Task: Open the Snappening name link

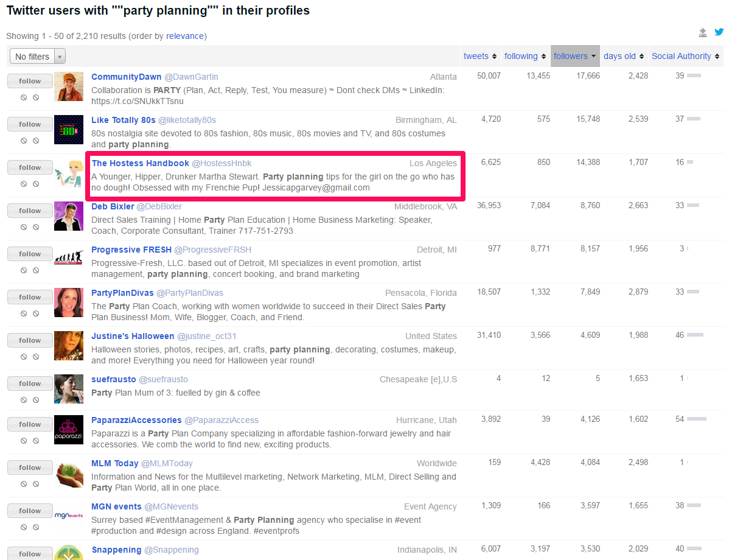Action: (117, 550)
